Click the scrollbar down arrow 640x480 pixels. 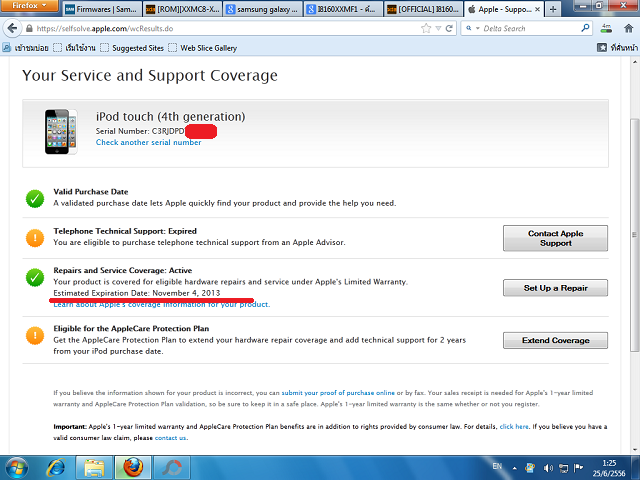(x=635, y=450)
